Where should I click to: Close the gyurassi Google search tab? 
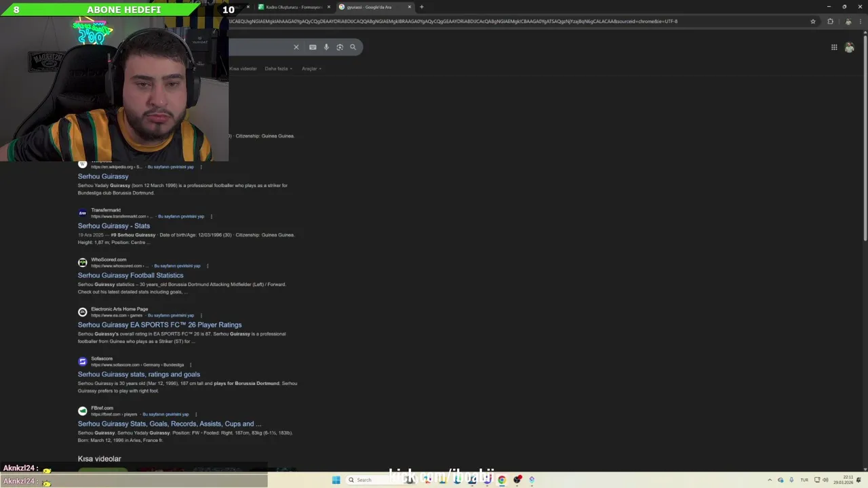click(x=409, y=7)
